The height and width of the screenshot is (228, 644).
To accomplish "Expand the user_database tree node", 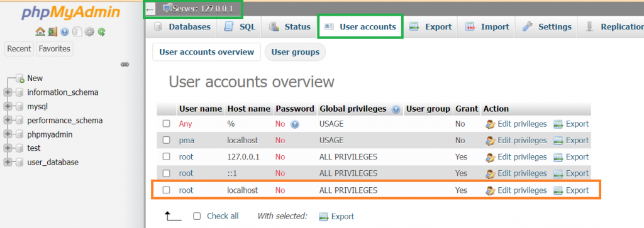I will pos(8,163).
